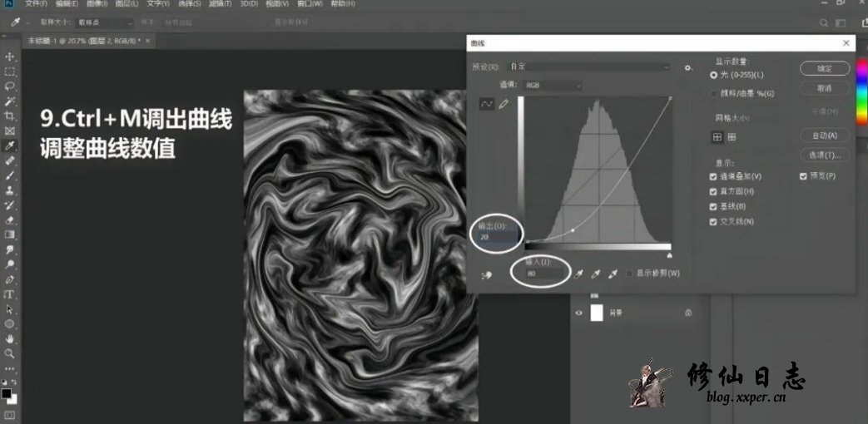Click the black point eyedropper in Curves
This screenshot has height=424, width=868.
[578, 274]
